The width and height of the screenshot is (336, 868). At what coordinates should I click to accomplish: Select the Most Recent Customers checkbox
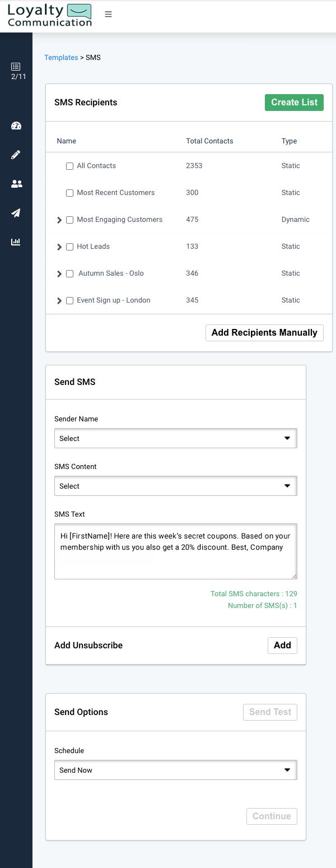(69, 193)
